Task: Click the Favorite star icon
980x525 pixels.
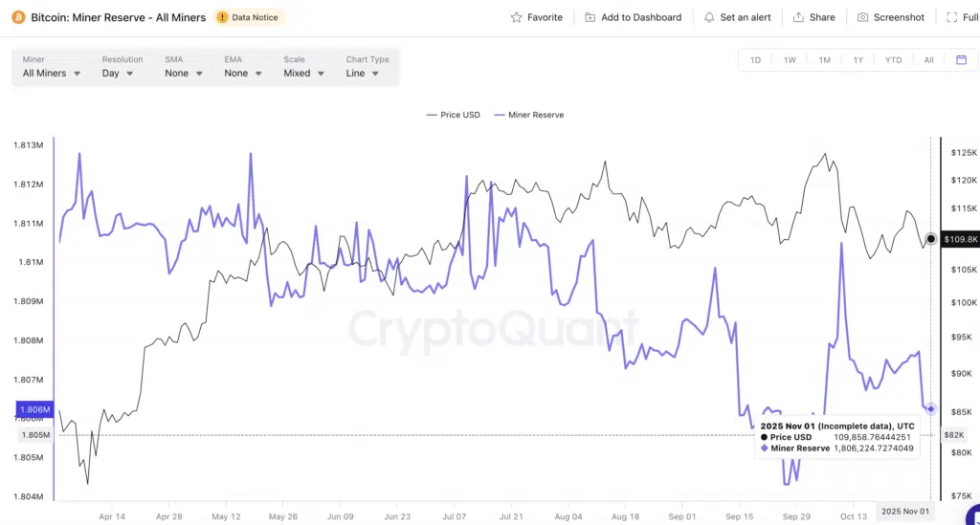Action: tap(517, 17)
